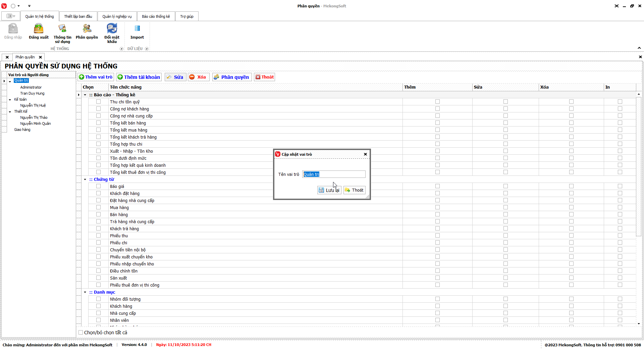Click the Cập nhật vai trò dialog logo

(x=278, y=154)
